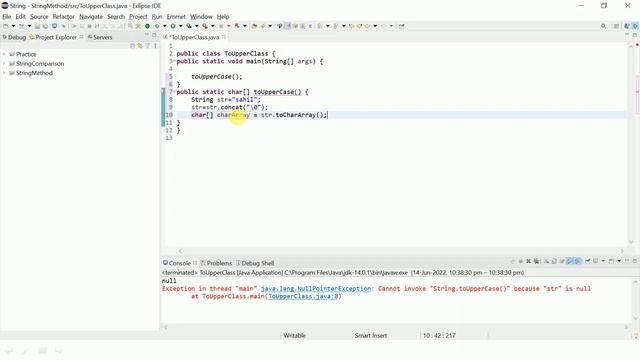Click the Save toolbar icon
Viewport: 640px width, 360px height.
[x=37, y=26]
